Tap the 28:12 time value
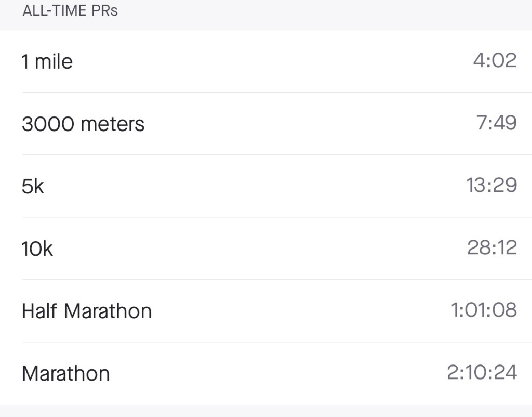Viewport: 532px width, 417px height. [x=492, y=248]
